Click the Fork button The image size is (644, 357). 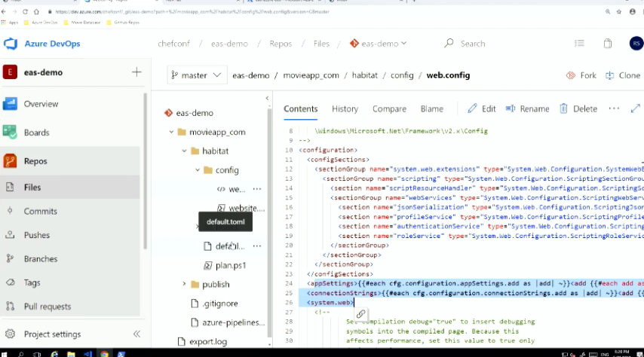(581, 75)
